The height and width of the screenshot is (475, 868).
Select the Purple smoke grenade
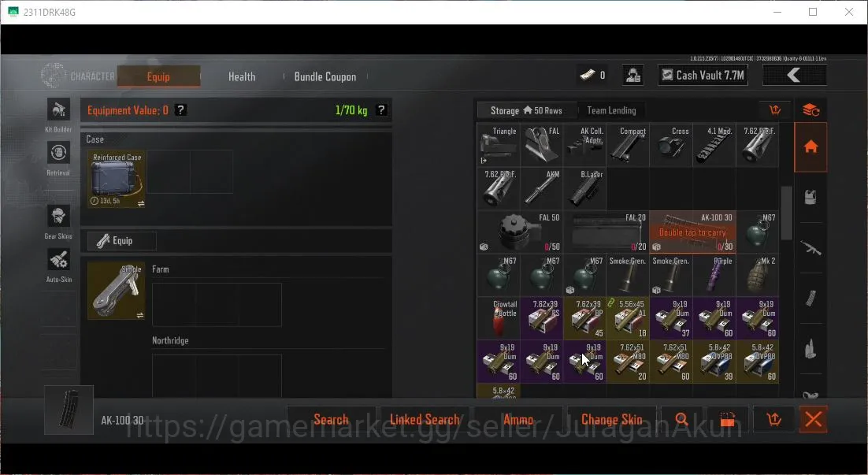pyautogui.click(x=714, y=275)
